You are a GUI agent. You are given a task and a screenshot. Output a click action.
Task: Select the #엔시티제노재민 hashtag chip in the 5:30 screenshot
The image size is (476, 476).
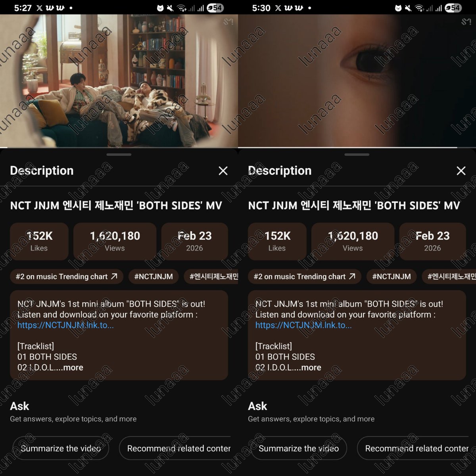click(449, 276)
